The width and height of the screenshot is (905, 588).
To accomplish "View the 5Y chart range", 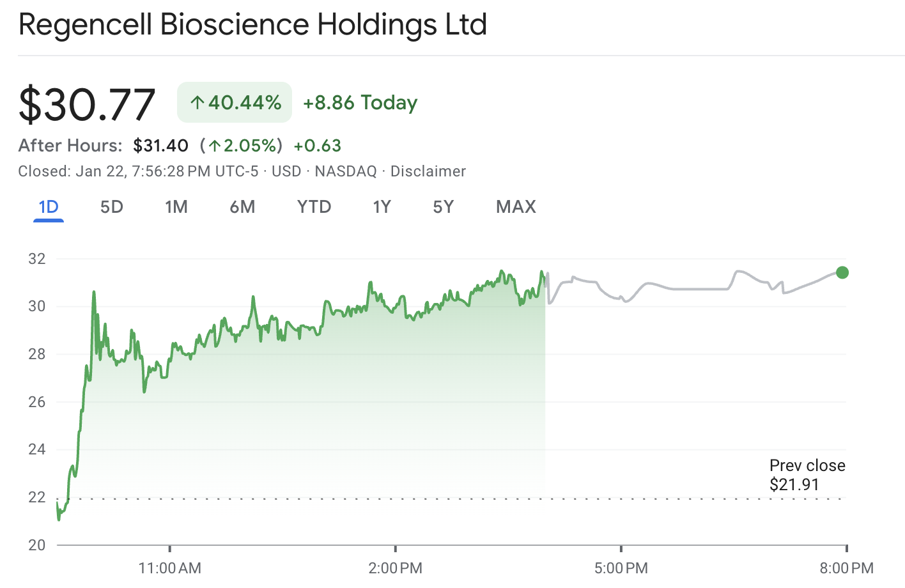I will pos(443,207).
